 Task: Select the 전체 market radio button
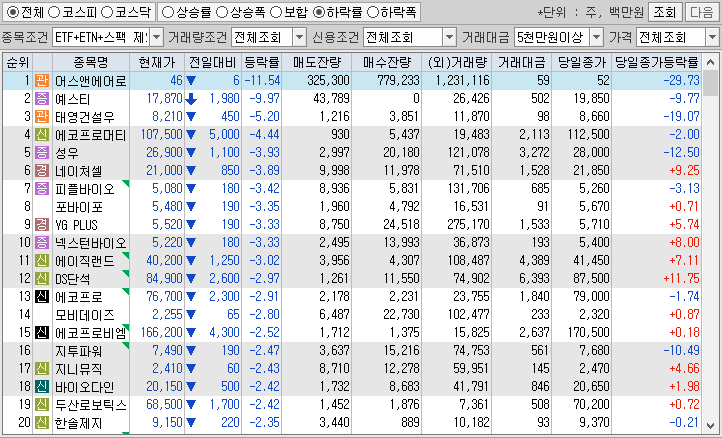point(13,12)
